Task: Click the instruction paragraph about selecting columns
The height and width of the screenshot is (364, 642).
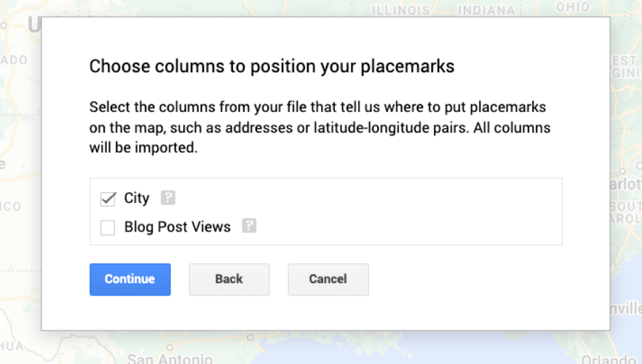Action: click(x=320, y=128)
